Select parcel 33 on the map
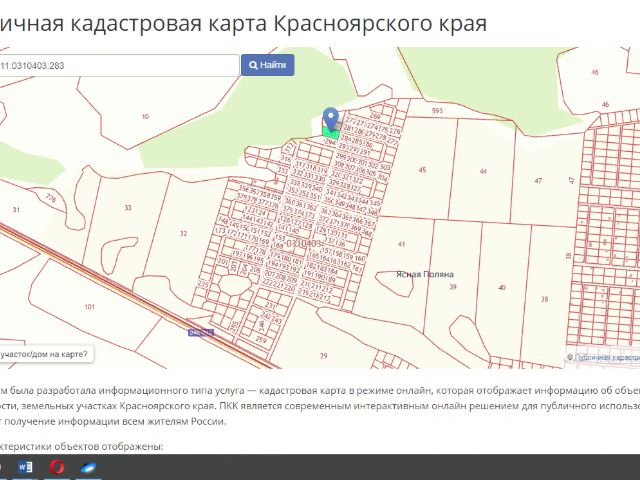This screenshot has height=480, width=640. tap(127, 207)
